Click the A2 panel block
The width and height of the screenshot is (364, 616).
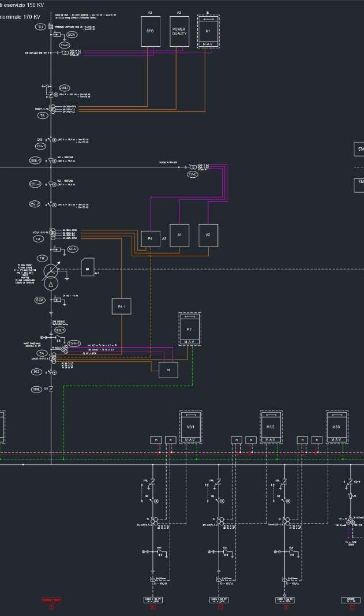208,236
